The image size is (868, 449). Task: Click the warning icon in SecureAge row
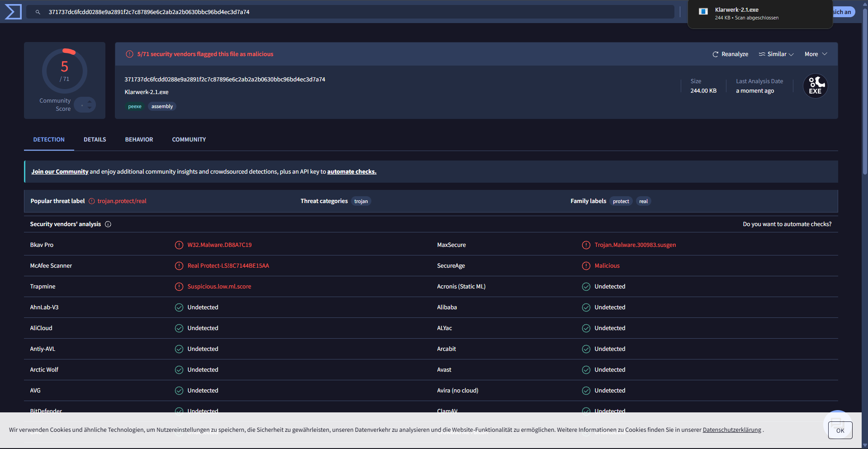(586, 266)
